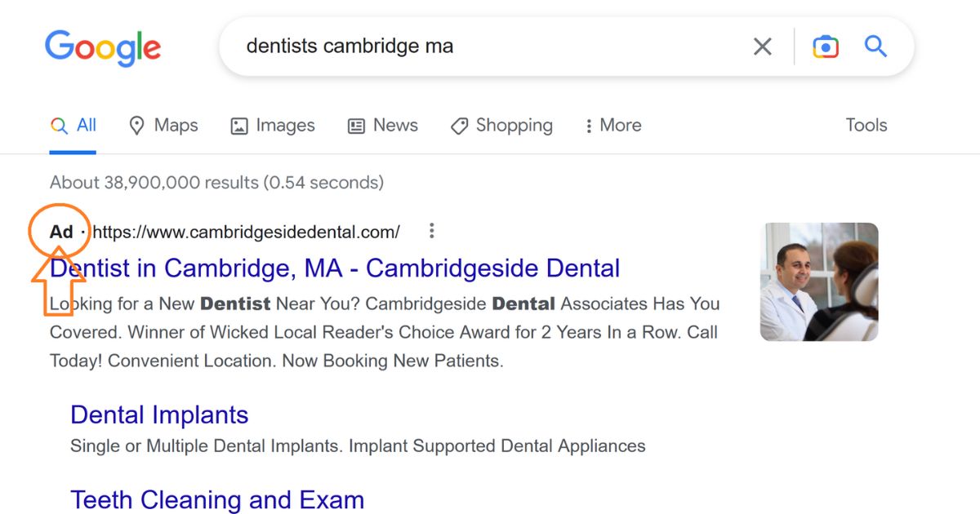Click the News newspaper icon
980x514 pixels.
tap(357, 126)
